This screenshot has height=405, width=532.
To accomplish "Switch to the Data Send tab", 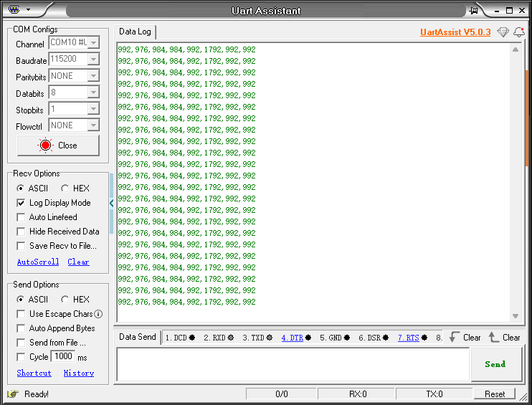I will click(x=138, y=337).
